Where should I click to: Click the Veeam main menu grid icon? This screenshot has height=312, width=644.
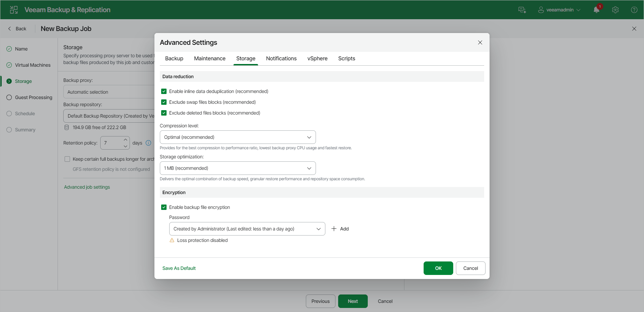coord(14,10)
